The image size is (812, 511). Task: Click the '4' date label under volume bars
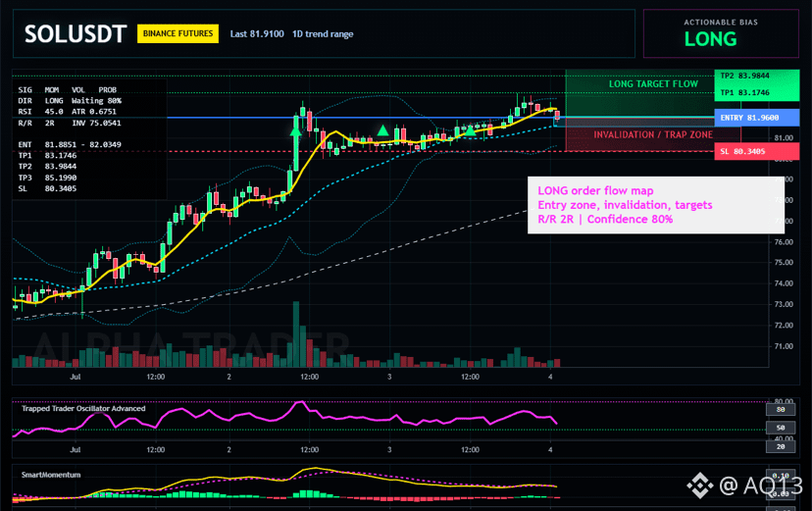pyautogui.click(x=550, y=377)
